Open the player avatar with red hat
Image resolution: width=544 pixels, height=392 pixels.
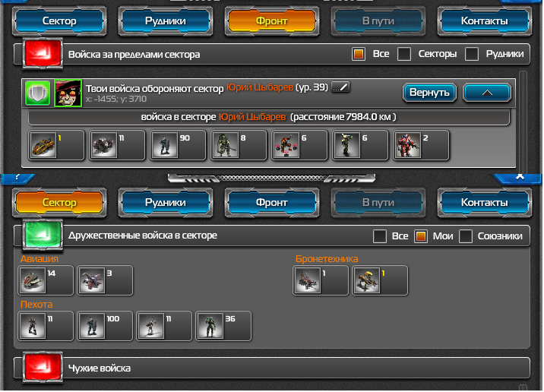[68, 93]
